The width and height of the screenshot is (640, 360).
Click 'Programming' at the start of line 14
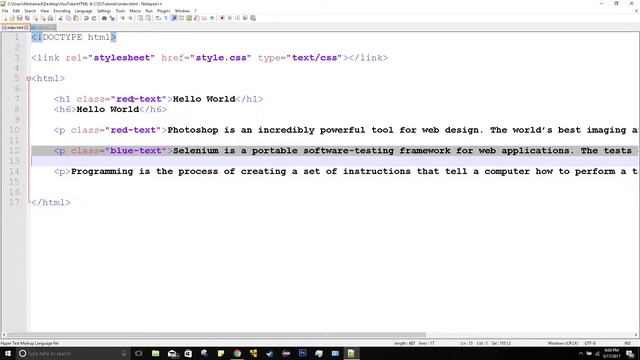[102, 171]
